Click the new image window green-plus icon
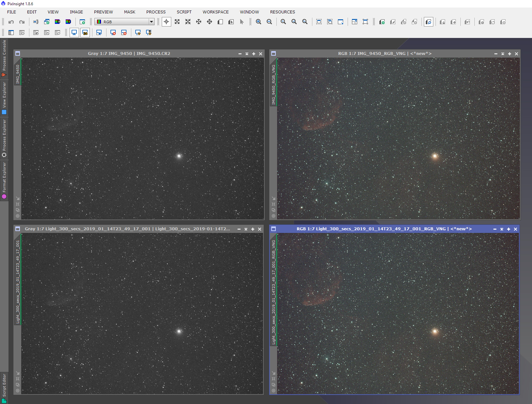The height and width of the screenshot is (404, 532). coord(82,22)
